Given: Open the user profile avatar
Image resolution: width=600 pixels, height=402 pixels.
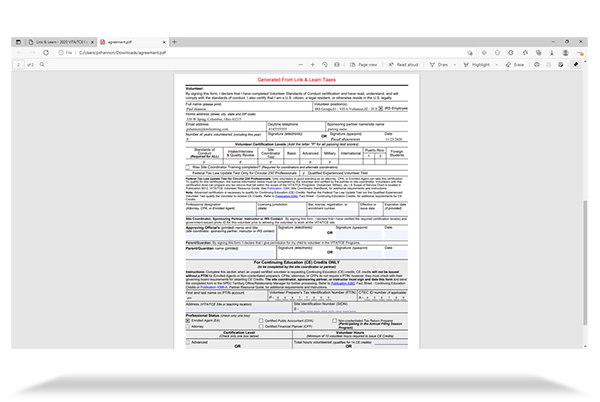Looking at the screenshot, I should tap(565, 53).
